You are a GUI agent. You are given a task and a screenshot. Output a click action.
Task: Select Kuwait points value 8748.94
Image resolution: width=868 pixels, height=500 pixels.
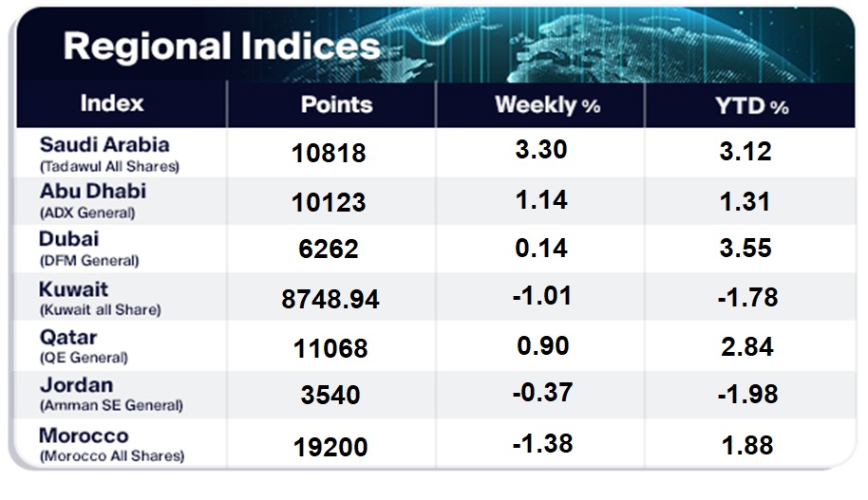(x=330, y=299)
